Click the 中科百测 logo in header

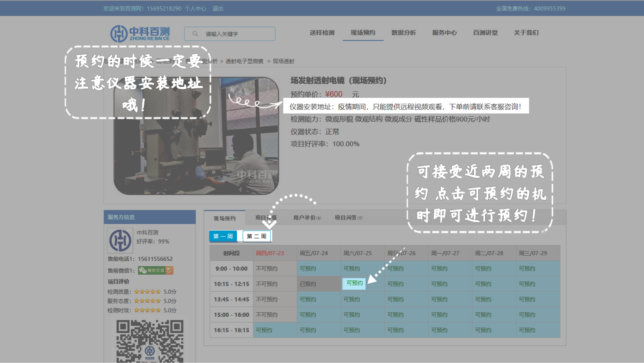tap(140, 34)
